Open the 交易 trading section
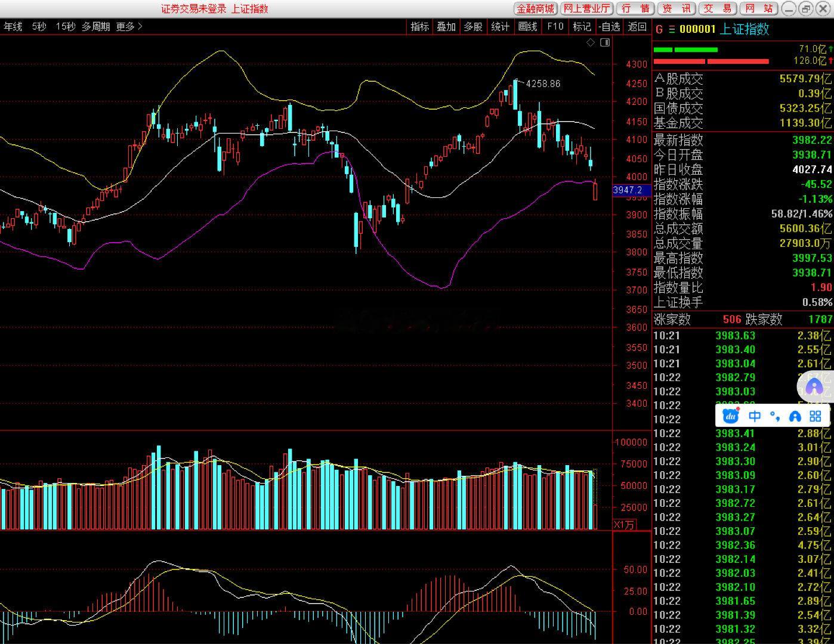The image size is (834, 644). (x=717, y=8)
